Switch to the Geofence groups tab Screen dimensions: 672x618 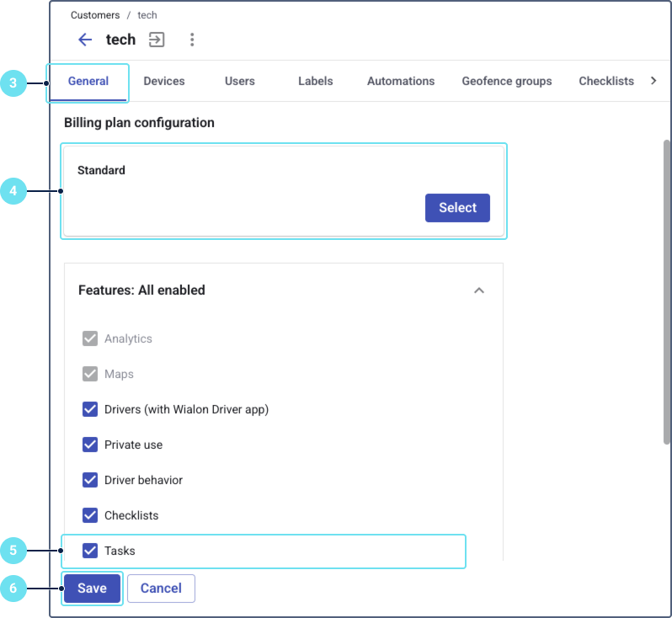tap(507, 82)
